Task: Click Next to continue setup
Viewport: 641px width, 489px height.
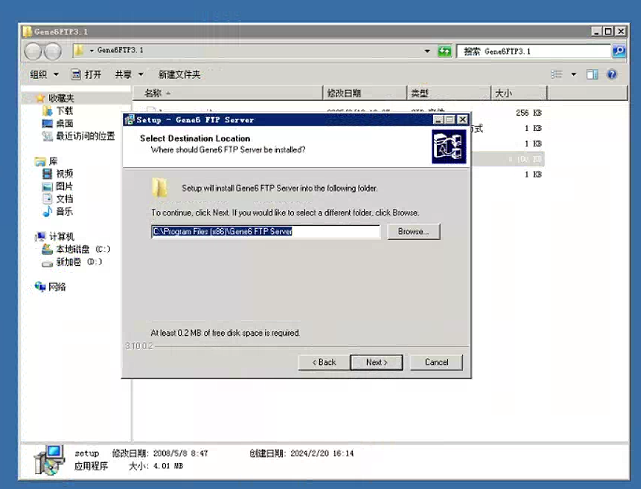Action: pos(376,362)
